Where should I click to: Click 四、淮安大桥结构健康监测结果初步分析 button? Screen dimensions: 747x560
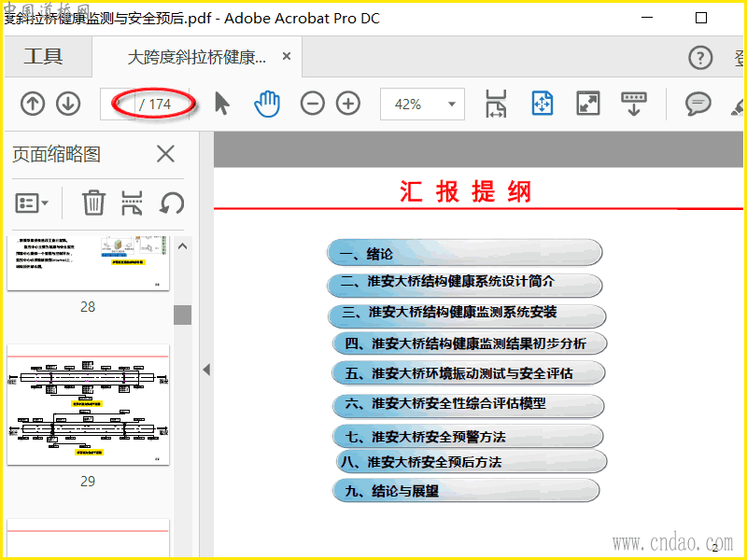[470, 343]
